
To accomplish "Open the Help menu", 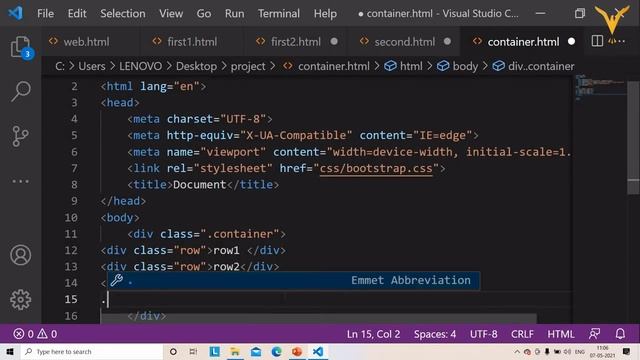I will pos(325,13).
